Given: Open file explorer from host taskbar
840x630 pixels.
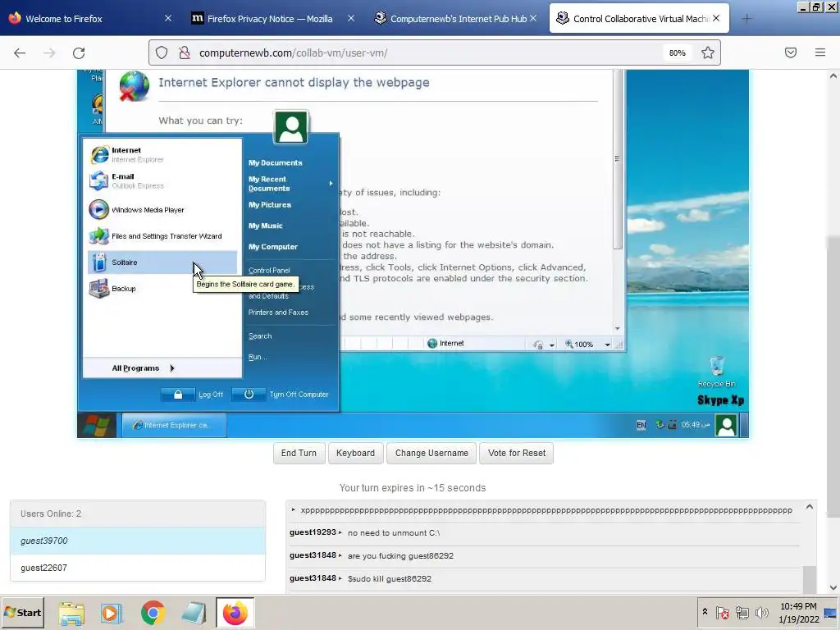Looking at the screenshot, I should (71, 613).
